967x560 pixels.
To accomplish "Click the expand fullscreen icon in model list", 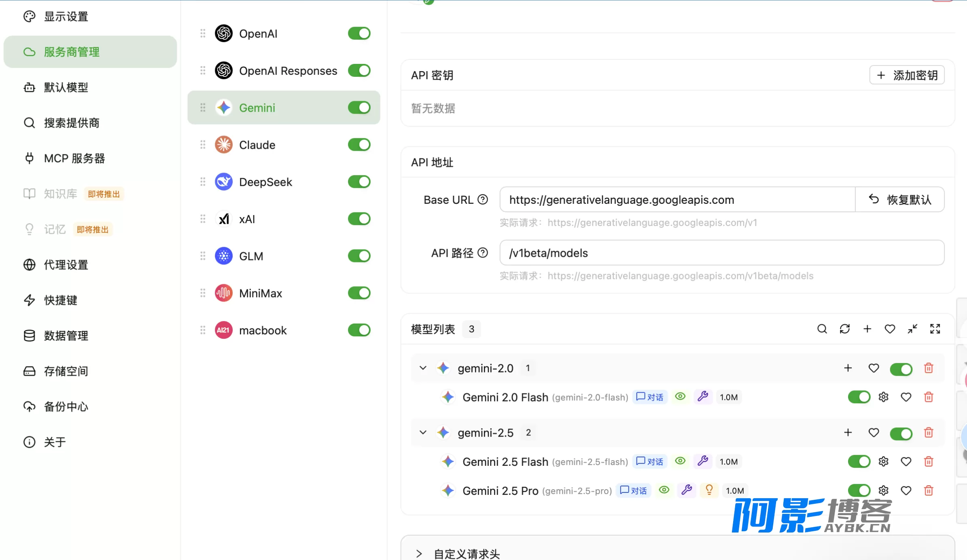I will (x=935, y=329).
